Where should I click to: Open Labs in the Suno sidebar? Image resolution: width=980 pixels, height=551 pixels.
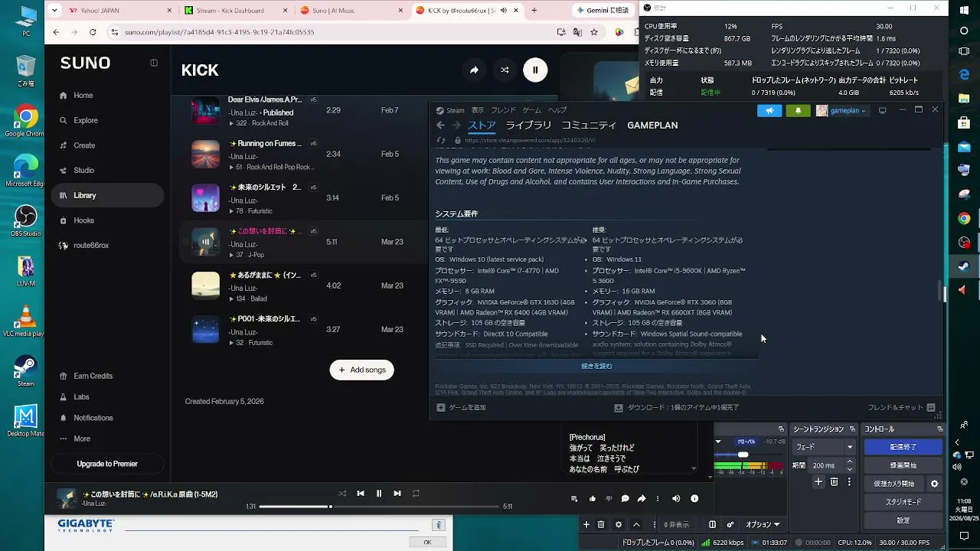point(107,396)
